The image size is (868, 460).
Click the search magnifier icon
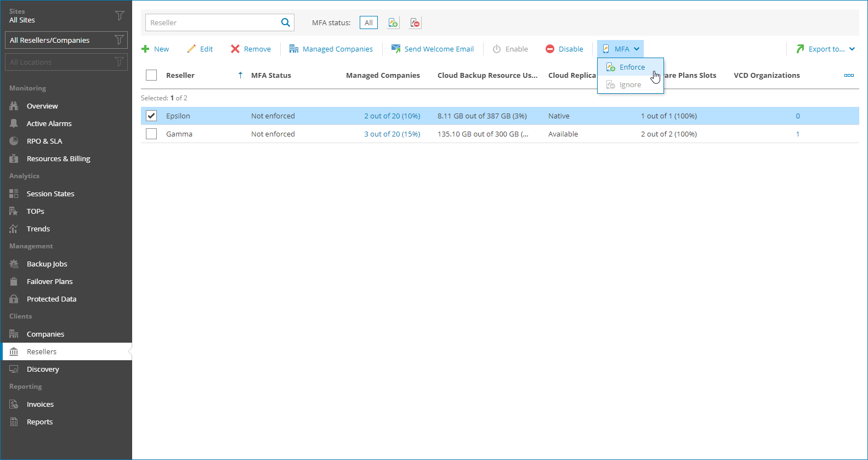tap(285, 22)
